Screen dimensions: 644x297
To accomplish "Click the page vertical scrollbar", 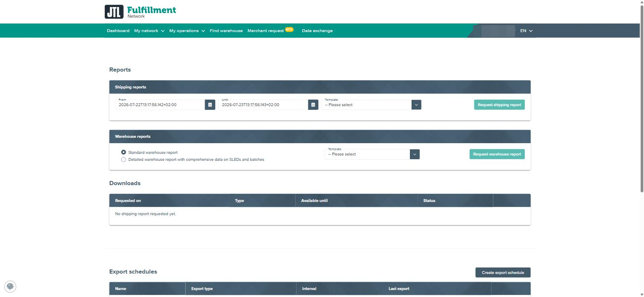I will 642,99.
